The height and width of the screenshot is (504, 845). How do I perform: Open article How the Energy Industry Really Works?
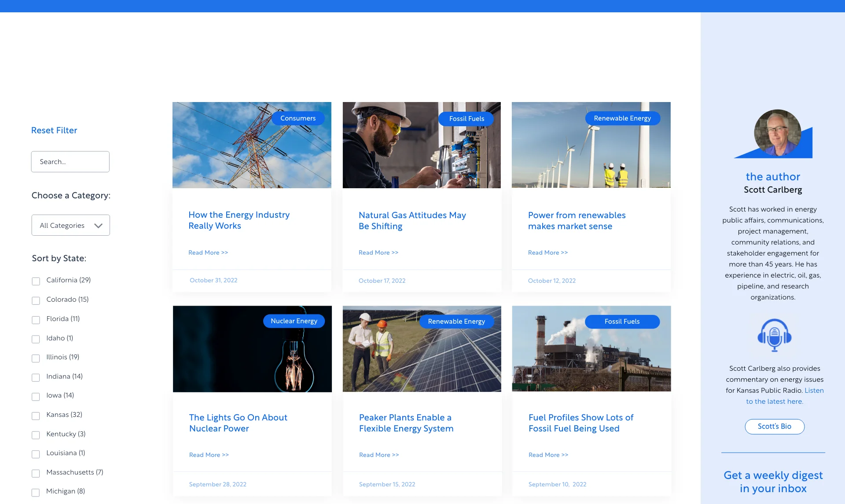pos(239,220)
